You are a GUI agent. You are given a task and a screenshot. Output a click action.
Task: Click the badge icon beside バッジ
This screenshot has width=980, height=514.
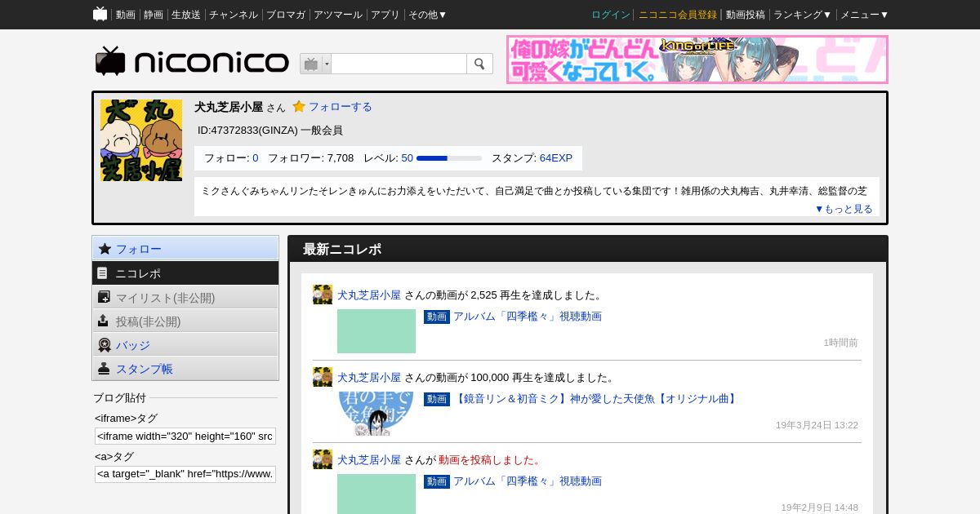(x=104, y=344)
